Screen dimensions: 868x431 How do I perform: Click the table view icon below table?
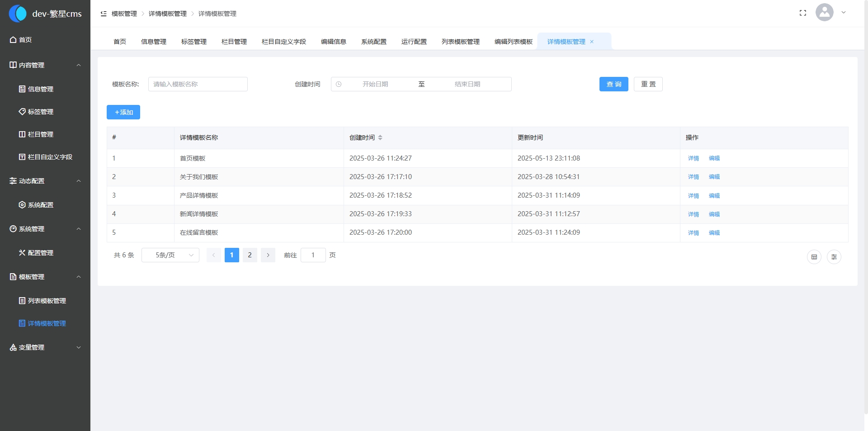[x=814, y=257]
